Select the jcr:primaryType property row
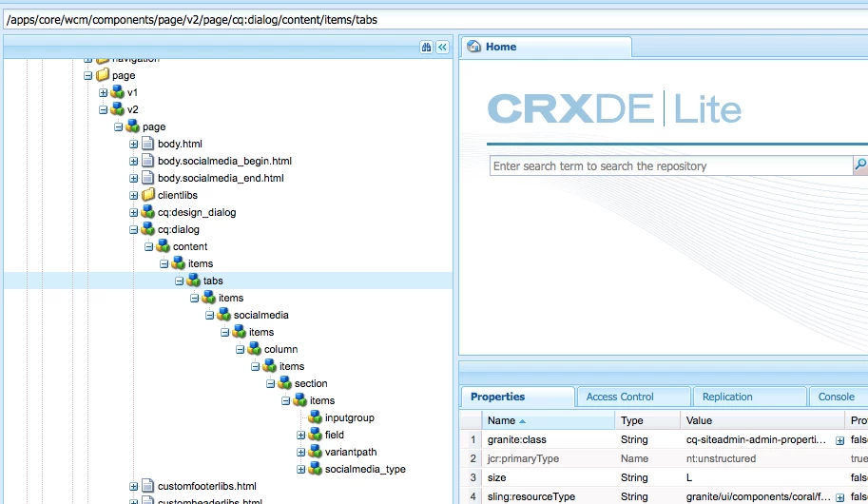 [x=664, y=458]
